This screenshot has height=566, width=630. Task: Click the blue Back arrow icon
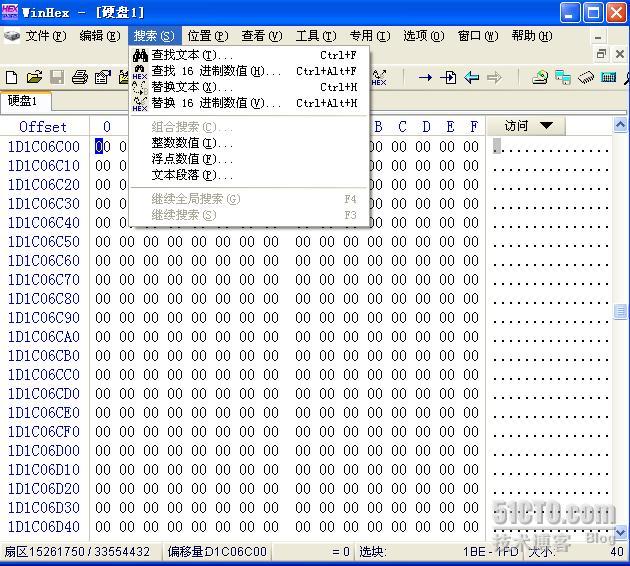[471, 77]
